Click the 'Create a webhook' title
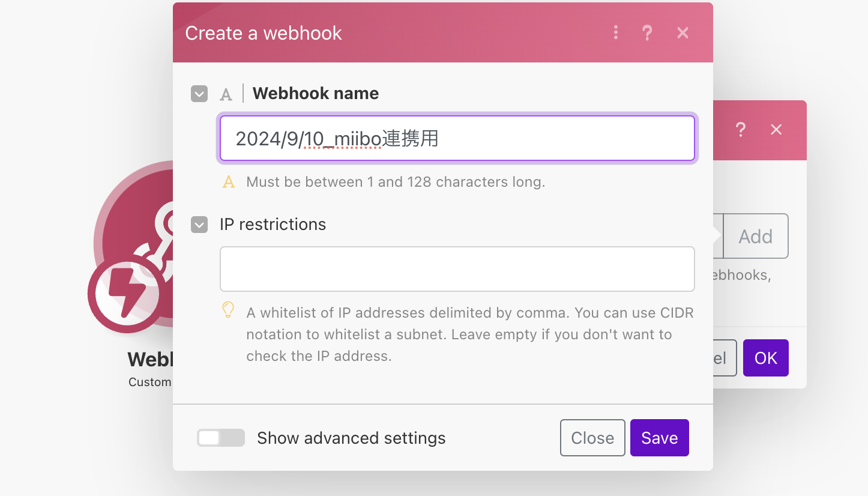 [x=264, y=33]
